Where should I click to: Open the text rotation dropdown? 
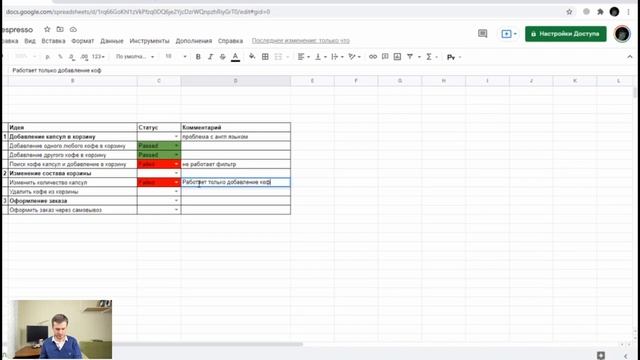coord(354,57)
